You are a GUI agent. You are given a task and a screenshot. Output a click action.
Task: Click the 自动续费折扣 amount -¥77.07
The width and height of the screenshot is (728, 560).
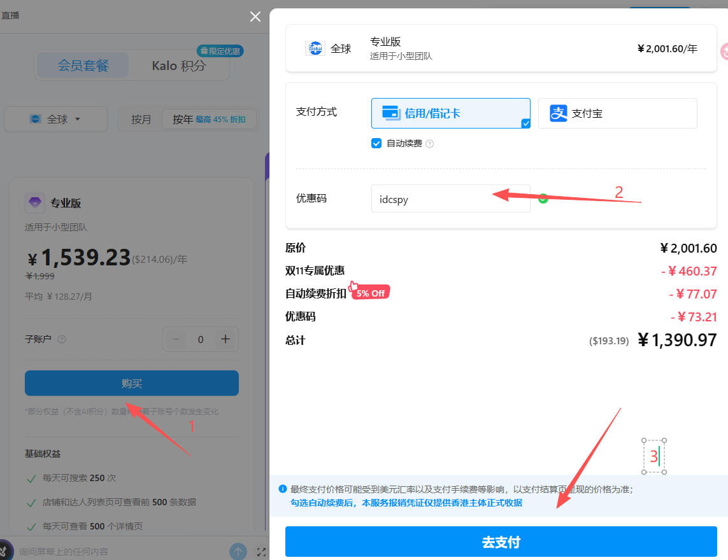(693, 294)
